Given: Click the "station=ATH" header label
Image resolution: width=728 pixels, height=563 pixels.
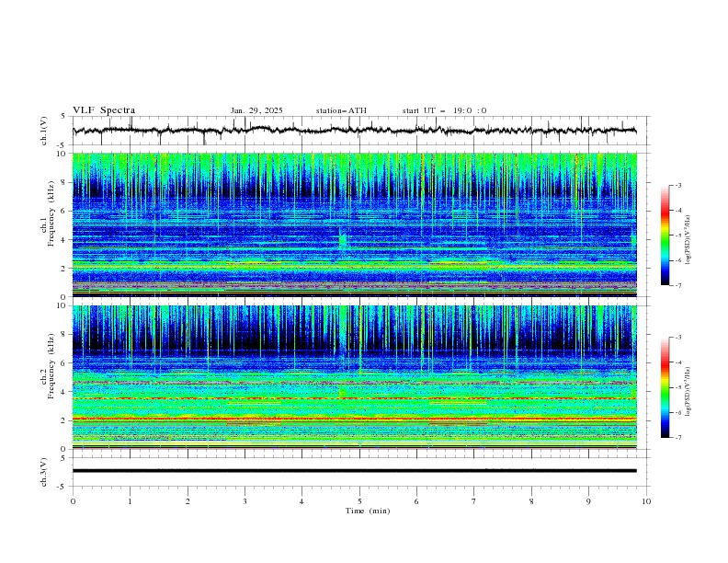Looking at the screenshot, I should (341, 110).
